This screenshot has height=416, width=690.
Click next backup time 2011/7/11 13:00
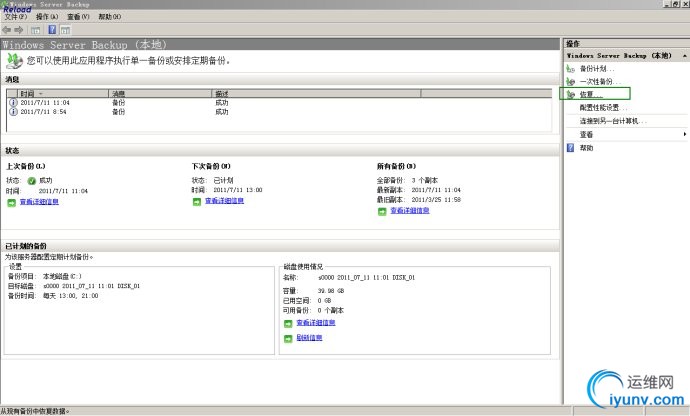[238, 190]
